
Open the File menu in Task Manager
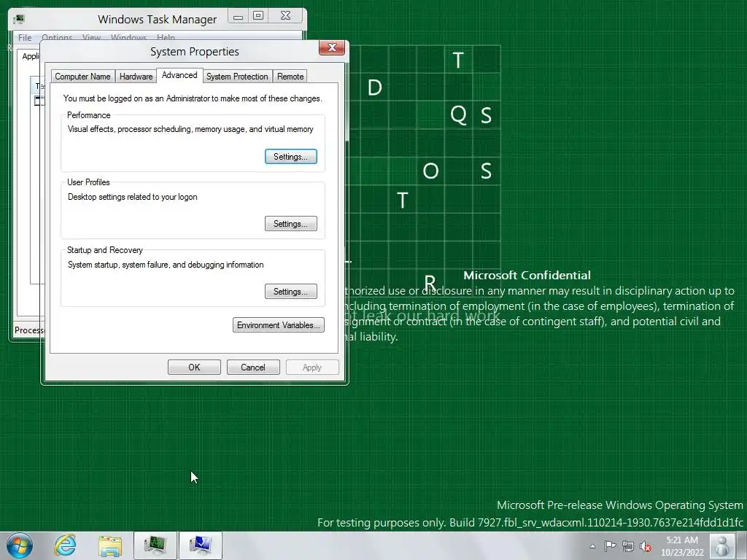coord(25,37)
